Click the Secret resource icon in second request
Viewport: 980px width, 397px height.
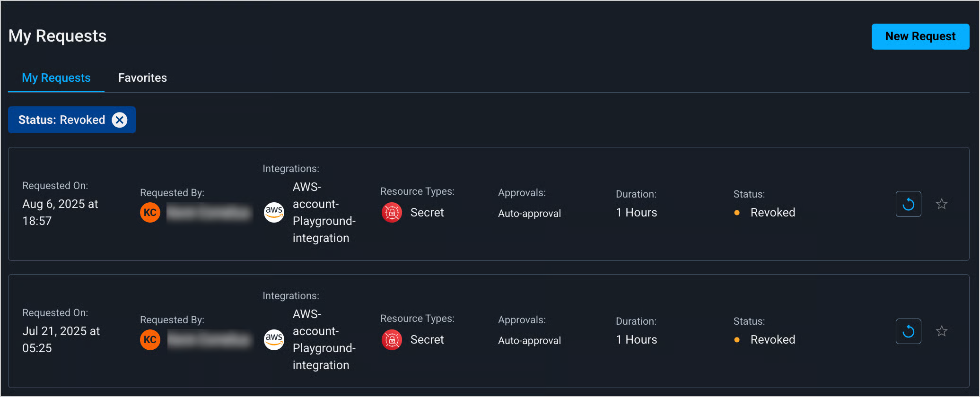[392, 340]
